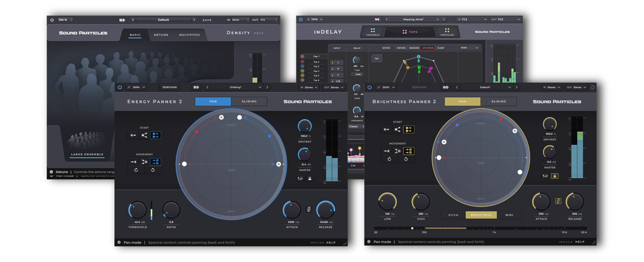This screenshot has width=644, height=262.
Task: Click mixer settings icon in Energy Panner
Action: 300,178
